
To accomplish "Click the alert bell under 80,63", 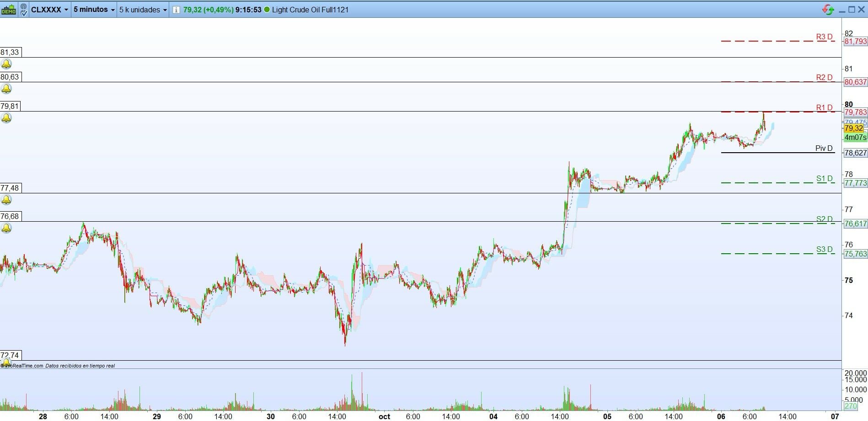I will (6, 89).
